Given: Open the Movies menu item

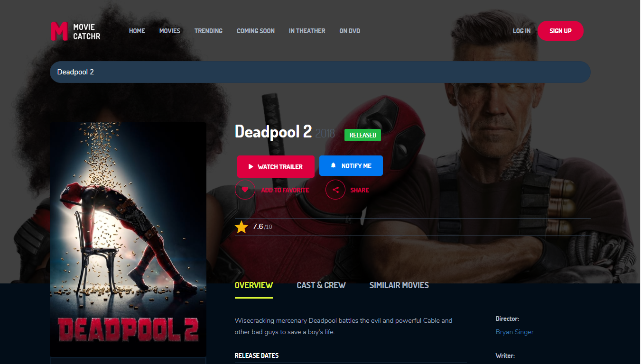Looking at the screenshot, I should (x=170, y=31).
